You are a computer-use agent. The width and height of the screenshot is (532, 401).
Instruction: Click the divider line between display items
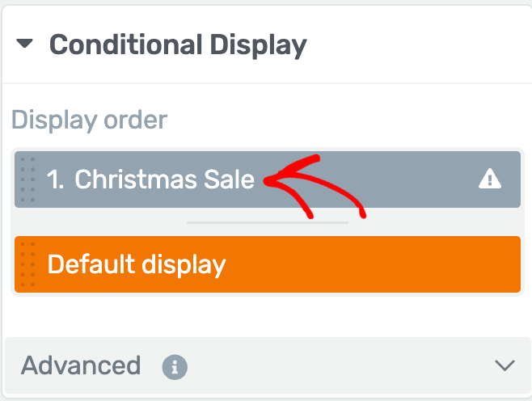pos(268,222)
